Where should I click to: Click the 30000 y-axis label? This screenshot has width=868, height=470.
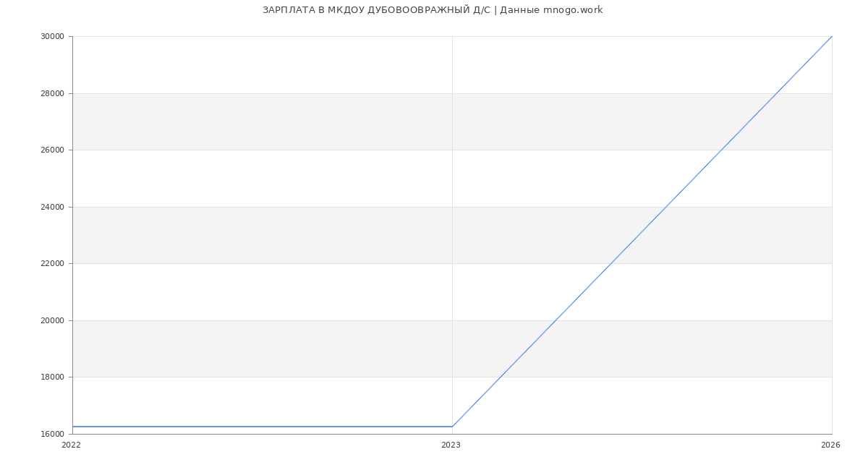pos(54,37)
